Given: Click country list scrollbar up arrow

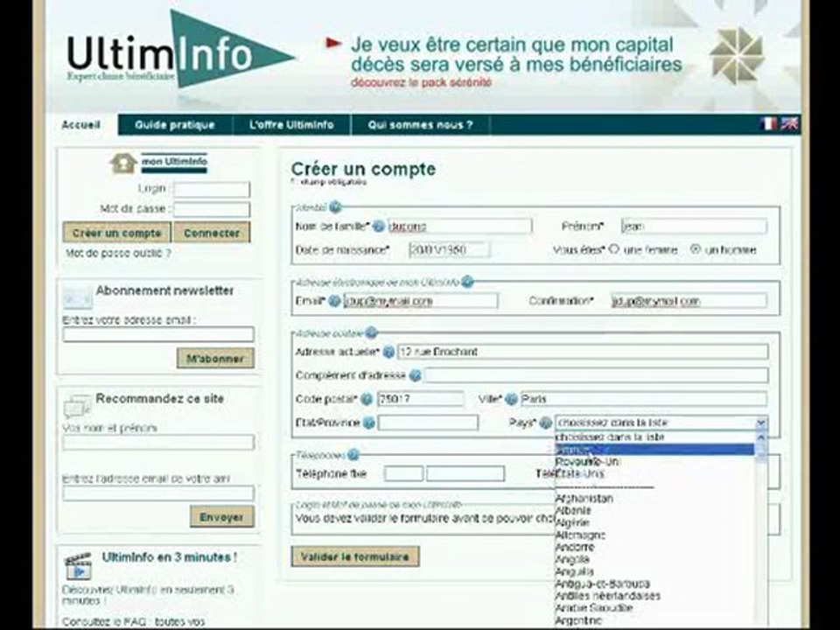Looking at the screenshot, I should 760,437.
